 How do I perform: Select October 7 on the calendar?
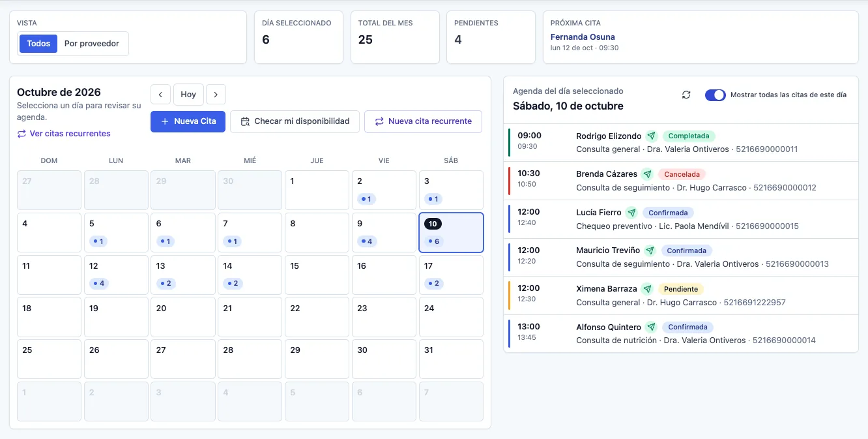point(250,233)
